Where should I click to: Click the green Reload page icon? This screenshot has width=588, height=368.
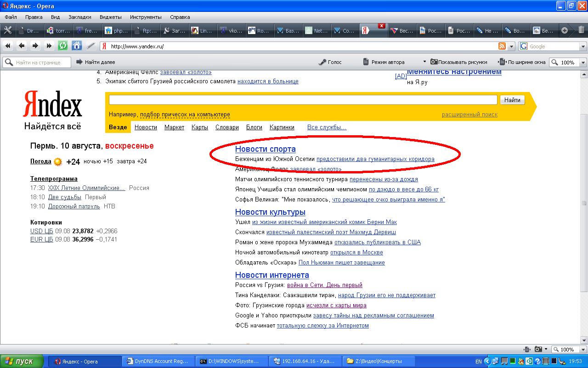coord(62,46)
